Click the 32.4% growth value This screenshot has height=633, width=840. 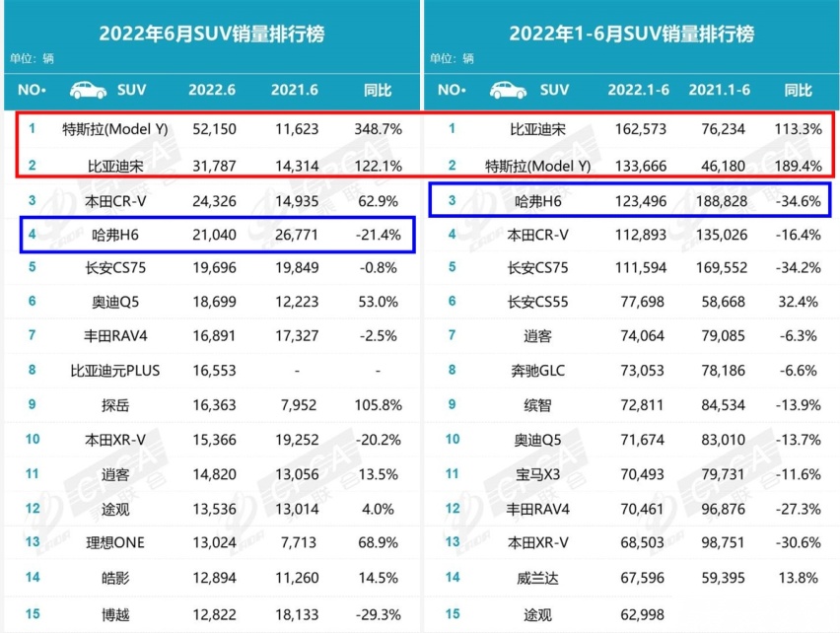799,302
